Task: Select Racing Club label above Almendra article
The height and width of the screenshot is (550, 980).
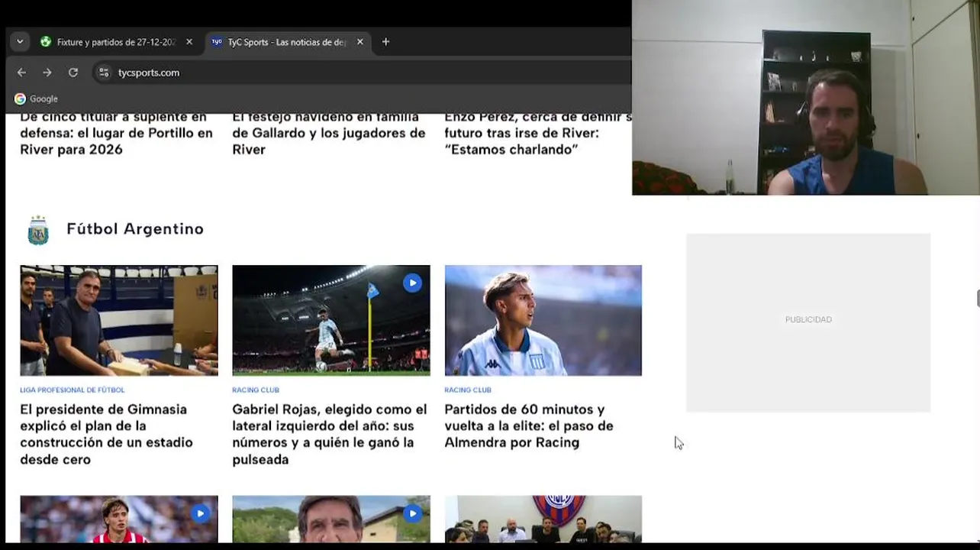Action: [468, 390]
